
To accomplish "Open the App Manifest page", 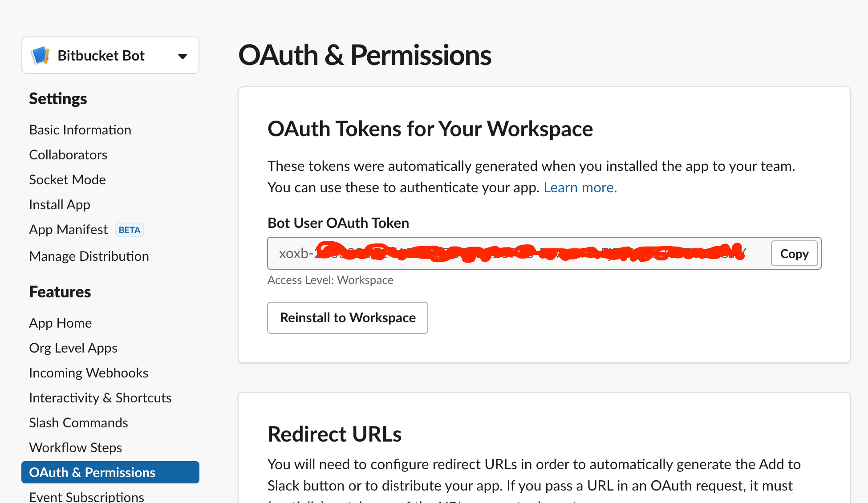I will point(68,230).
